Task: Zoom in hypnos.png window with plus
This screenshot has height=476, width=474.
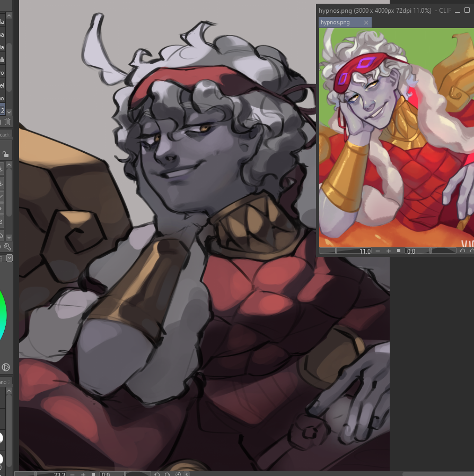Action: pyautogui.click(x=389, y=251)
